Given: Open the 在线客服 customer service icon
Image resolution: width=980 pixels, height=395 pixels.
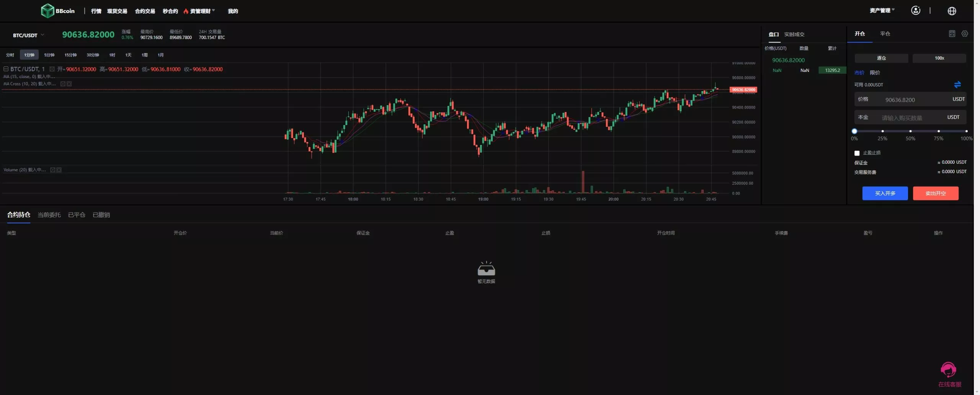Looking at the screenshot, I should (948, 370).
